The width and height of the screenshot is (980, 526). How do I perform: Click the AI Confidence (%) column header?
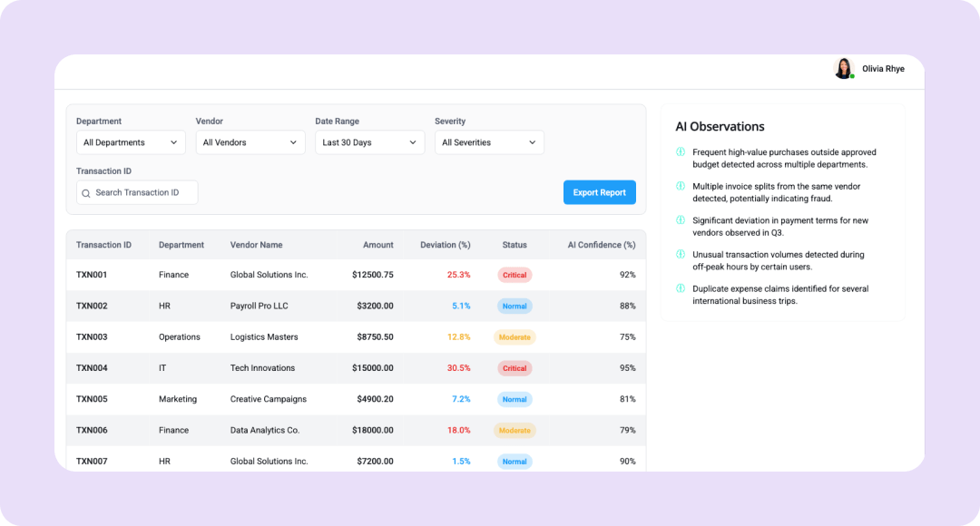point(601,245)
